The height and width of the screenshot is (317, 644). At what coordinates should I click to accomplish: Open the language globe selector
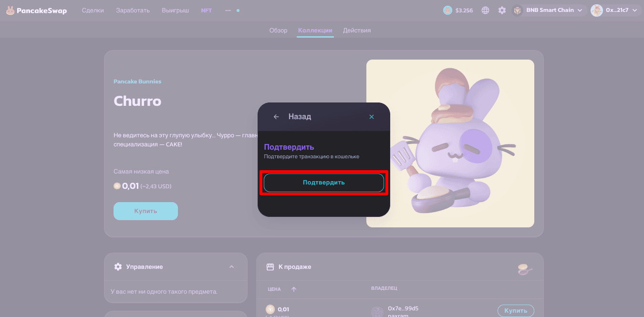486,10
